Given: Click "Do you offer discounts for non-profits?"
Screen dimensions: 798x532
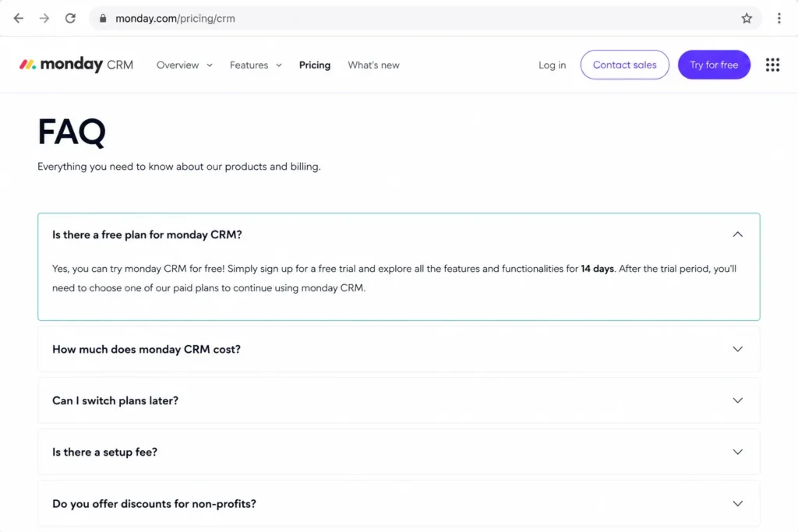Looking at the screenshot, I should (154, 503).
